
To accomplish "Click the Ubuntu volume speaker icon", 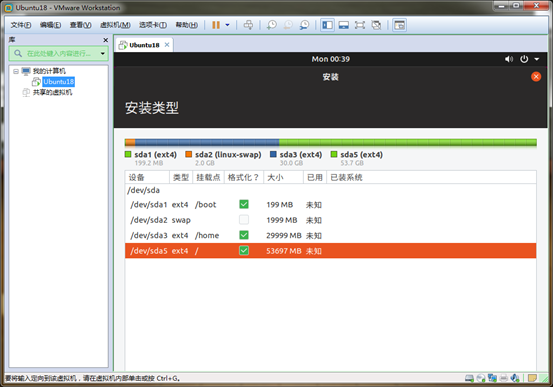I will point(509,59).
